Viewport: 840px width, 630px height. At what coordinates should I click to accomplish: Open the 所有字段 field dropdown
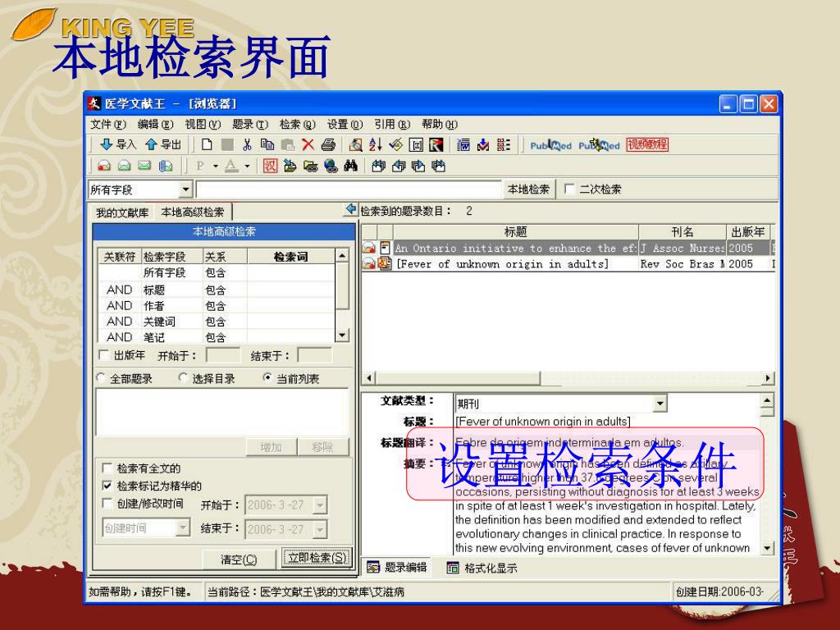tap(185, 189)
